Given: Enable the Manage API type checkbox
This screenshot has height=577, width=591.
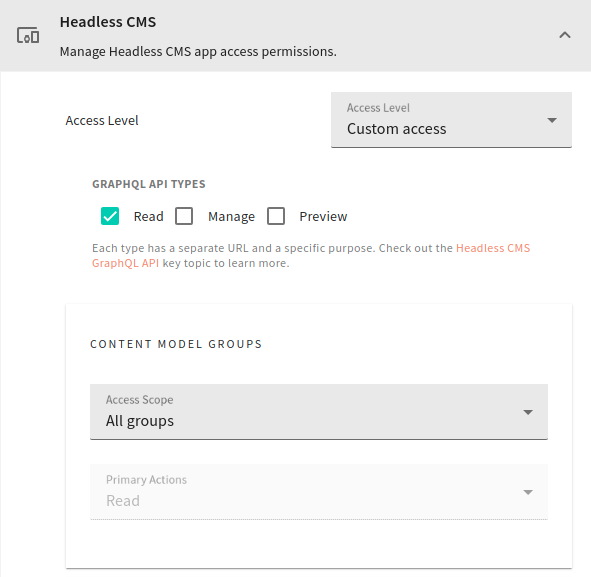Looking at the screenshot, I should pyautogui.click(x=184, y=216).
